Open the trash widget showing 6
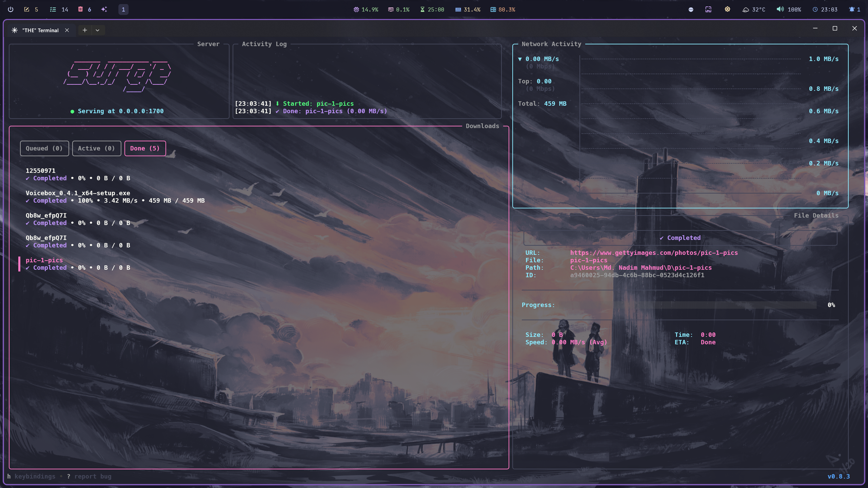Image resolution: width=868 pixels, height=488 pixels. (85, 9)
